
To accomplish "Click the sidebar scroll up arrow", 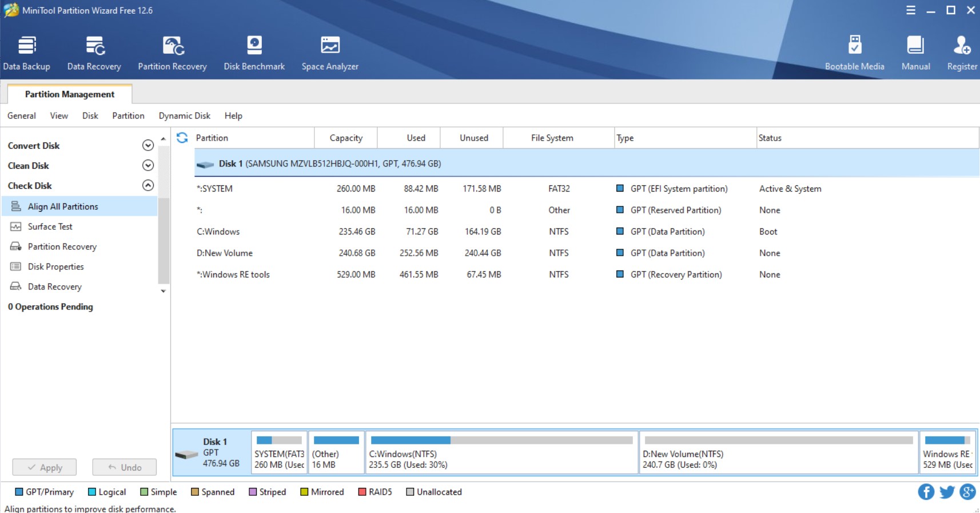I will point(164,139).
